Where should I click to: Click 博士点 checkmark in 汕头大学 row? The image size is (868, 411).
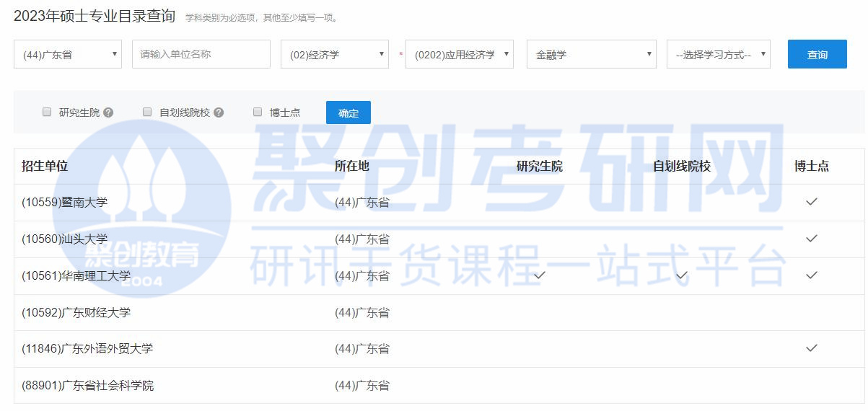[812, 239]
